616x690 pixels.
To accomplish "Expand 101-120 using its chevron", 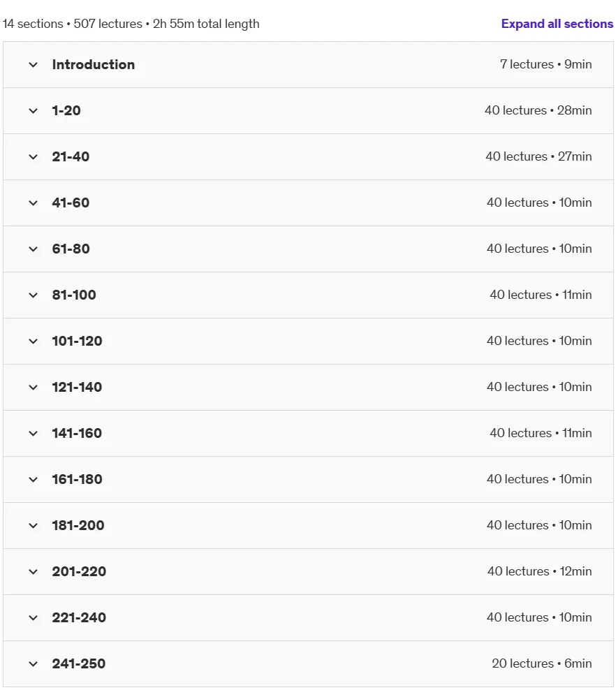I will 33,342.
